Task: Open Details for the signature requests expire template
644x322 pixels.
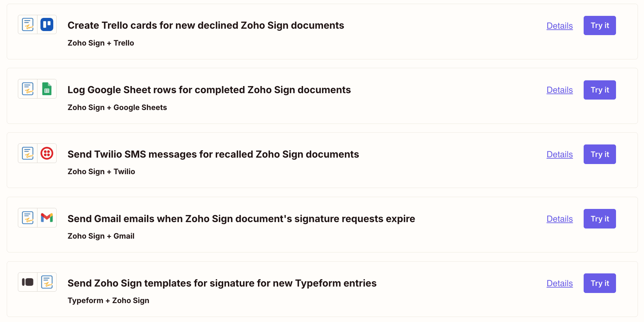Action: point(559,219)
